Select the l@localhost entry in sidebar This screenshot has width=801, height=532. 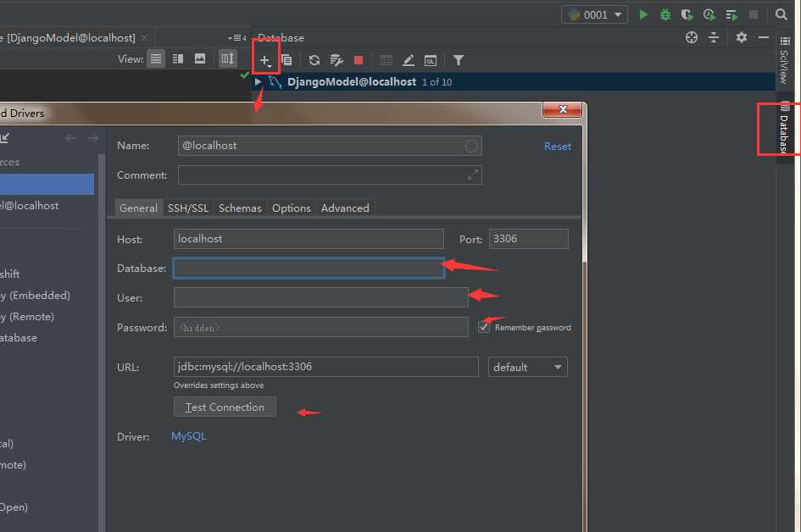(x=30, y=205)
